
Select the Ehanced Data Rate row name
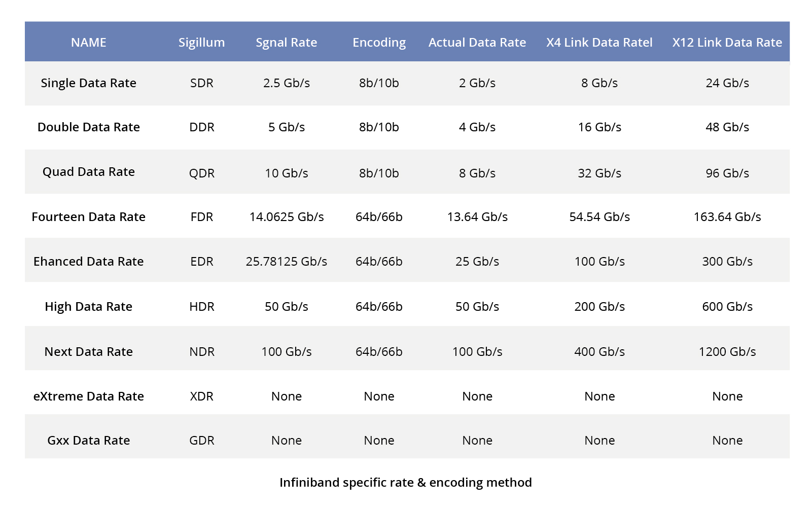point(88,262)
